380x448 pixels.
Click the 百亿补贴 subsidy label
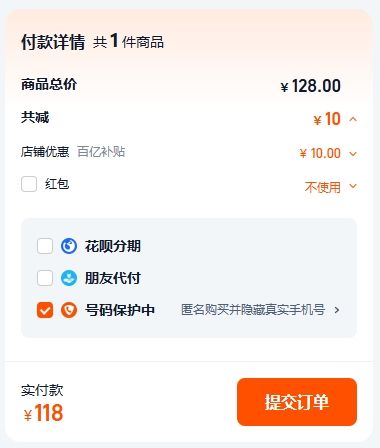coord(101,152)
